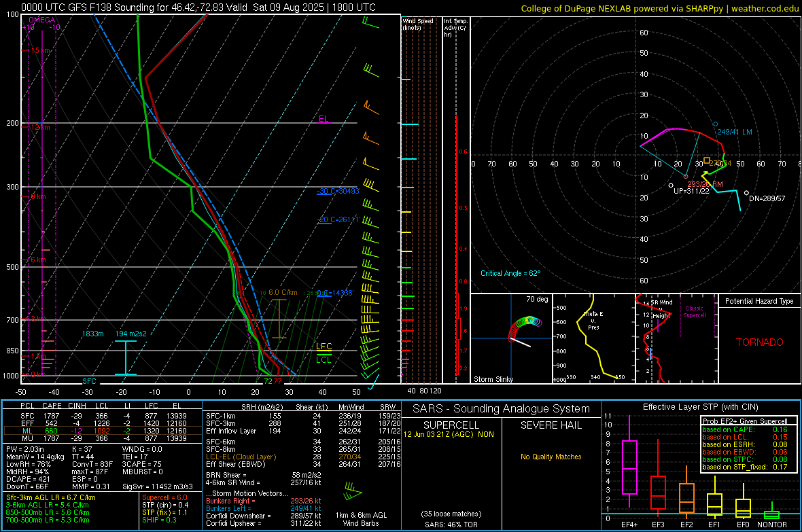
Task: Click the Potential Hazard Type header
Action: tap(760, 301)
